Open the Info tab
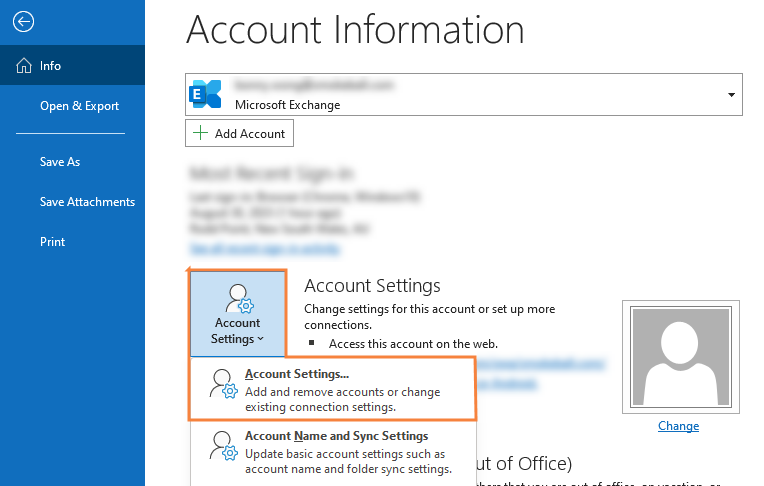Image resolution: width=764 pixels, height=486 pixels. pyautogui.click(x=72, y=65)
